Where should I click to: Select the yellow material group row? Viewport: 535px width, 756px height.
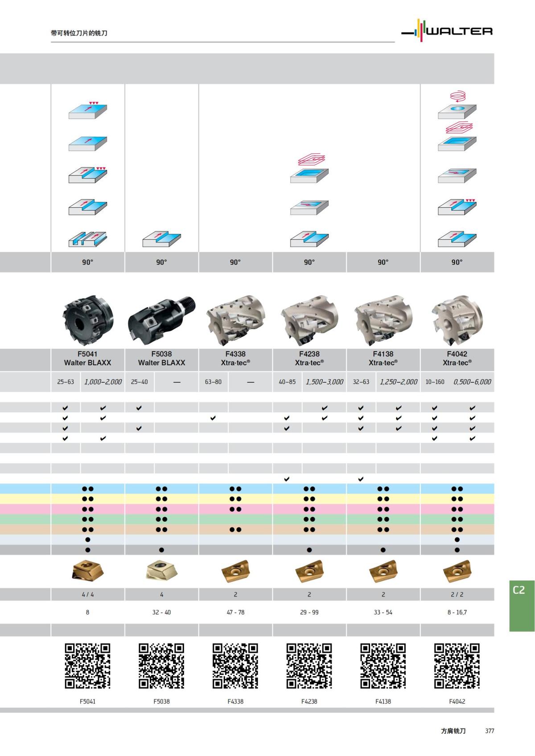click(247, 499)
